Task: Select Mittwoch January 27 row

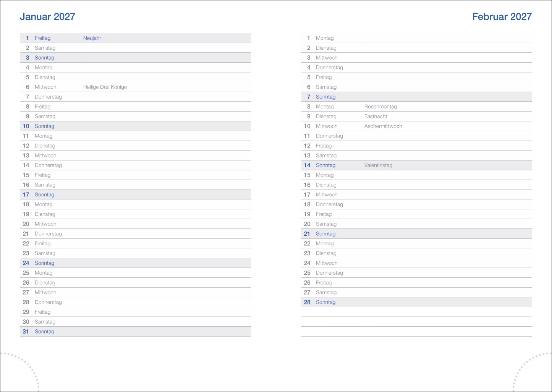Action: (x=45, y=292)
